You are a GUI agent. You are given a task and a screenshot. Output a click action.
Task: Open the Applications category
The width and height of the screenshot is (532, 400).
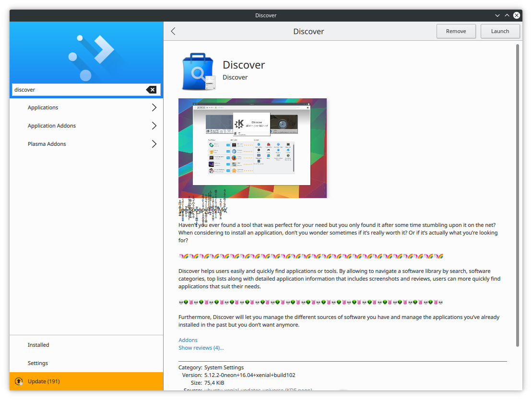86,107
